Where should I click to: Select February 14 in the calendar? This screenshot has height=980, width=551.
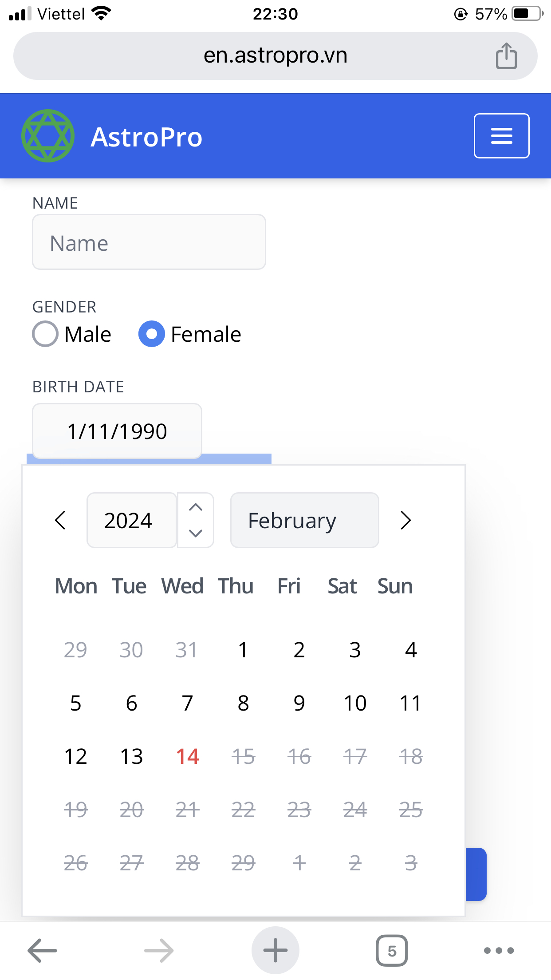[x=187, y=757]
